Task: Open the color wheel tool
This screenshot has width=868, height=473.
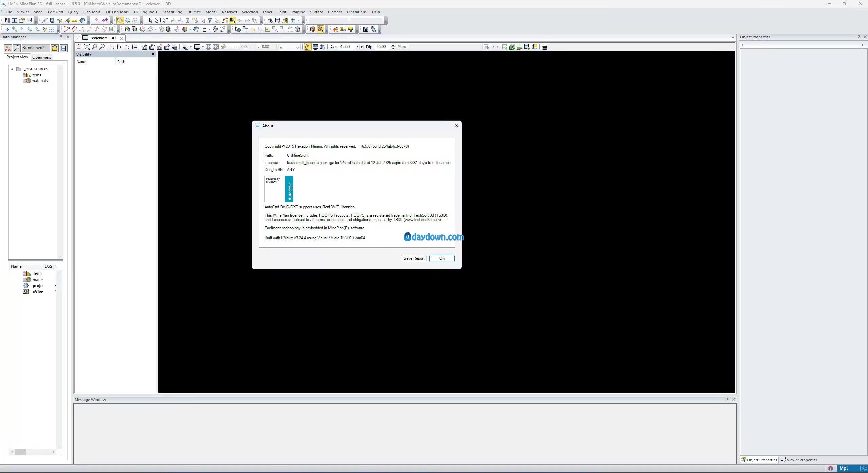Action: point(184,30)
